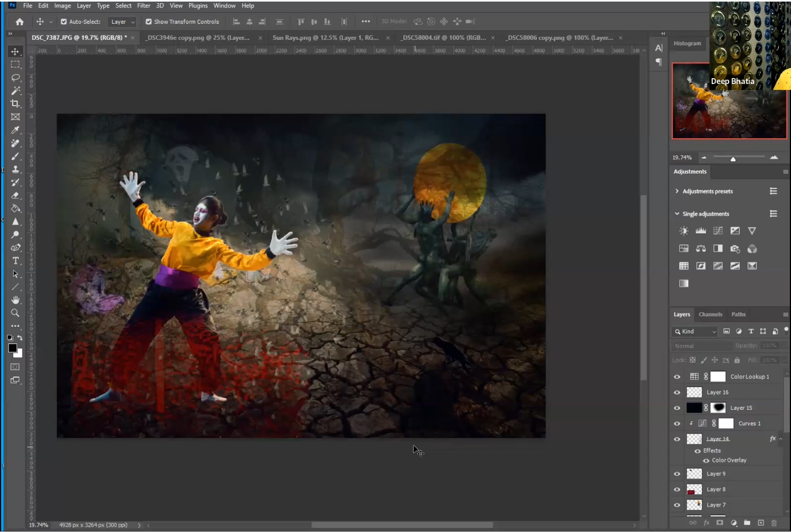
Task: Delete layer using the trash icon
Action: point(774,523)
